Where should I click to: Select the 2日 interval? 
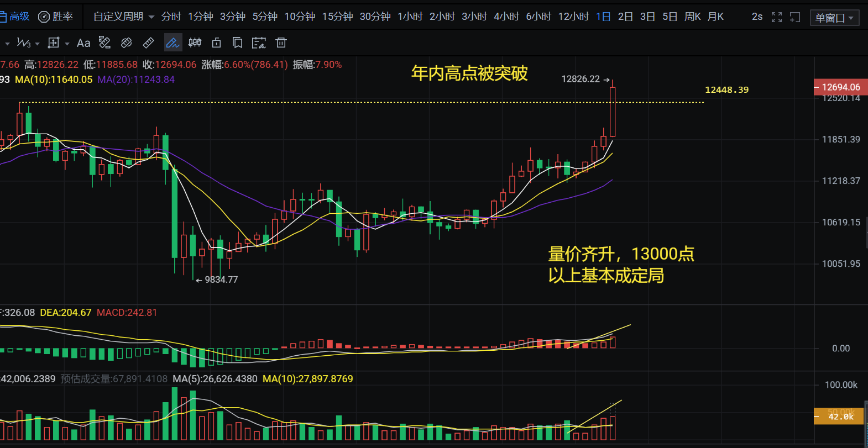625,17
